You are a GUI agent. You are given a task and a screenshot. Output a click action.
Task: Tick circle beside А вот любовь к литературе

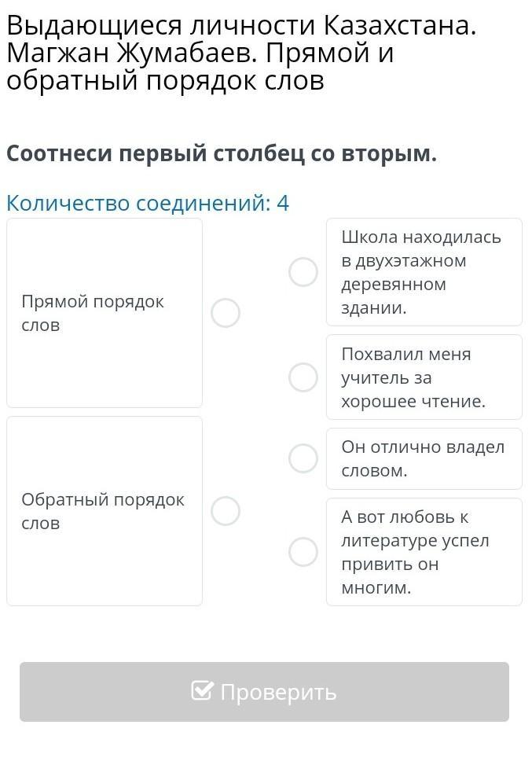point(303,552)
